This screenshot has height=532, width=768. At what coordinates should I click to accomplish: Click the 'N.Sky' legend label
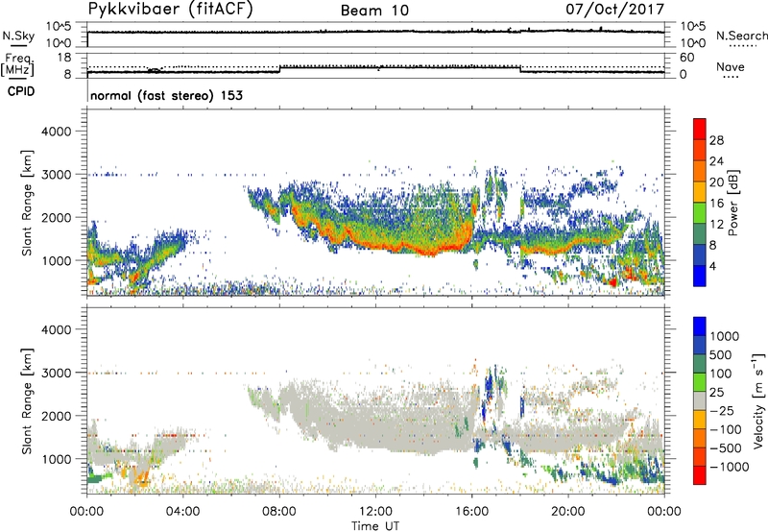(18, 36)
